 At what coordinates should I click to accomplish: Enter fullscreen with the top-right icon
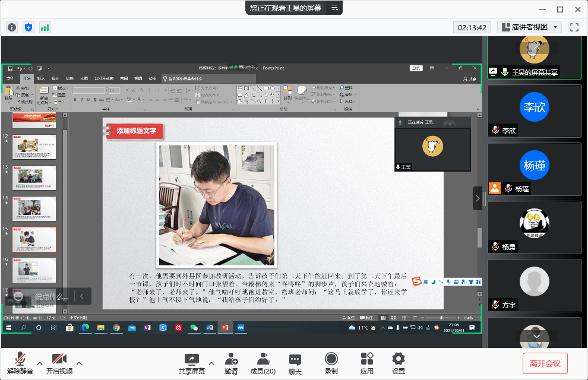tap(574, 27)
